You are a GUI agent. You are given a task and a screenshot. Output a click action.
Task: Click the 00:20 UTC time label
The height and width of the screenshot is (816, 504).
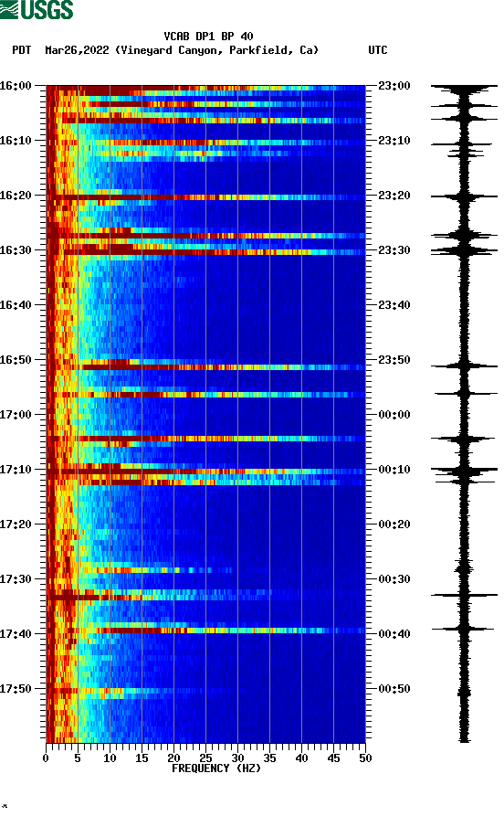(x=394, y=525)
